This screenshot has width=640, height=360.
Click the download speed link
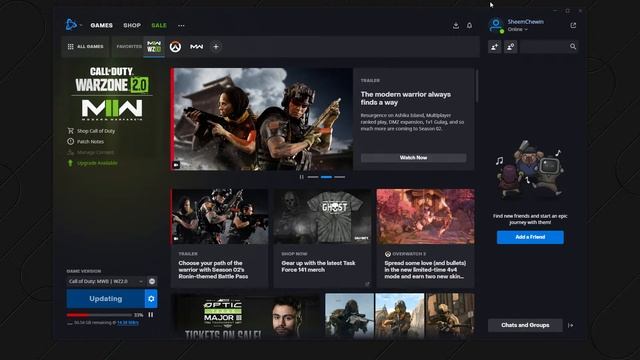(128, 322)
